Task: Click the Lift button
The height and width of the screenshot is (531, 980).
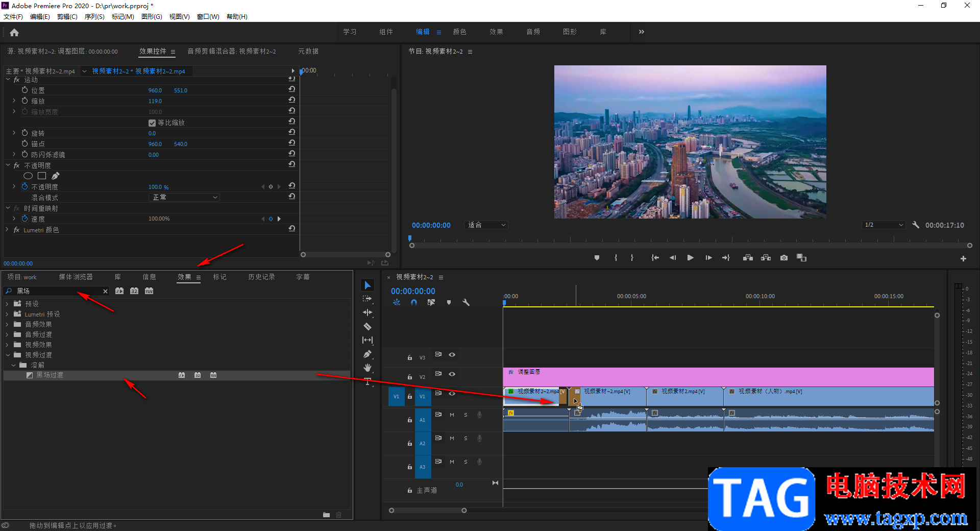Action: click(x=748, y=258)
